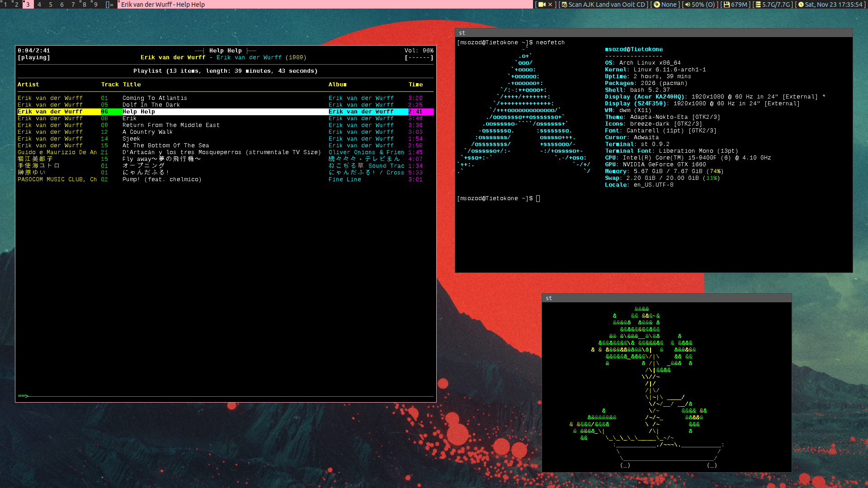Viewport: 868px width, 488px height.
Task: Select track 'A Country Walk'
Action: [225, 132]
